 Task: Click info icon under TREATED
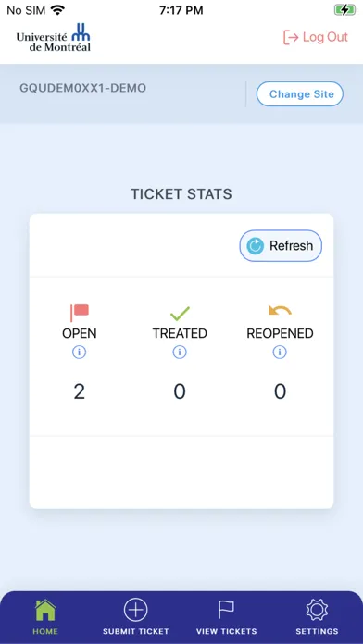tap(180, 353)
